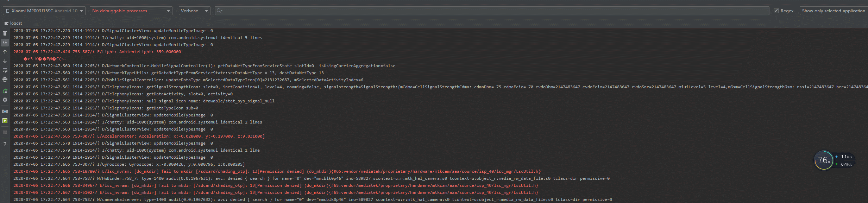Click the gray stop square icon
This screenshot has width=868, height=203.
point(5,132)
